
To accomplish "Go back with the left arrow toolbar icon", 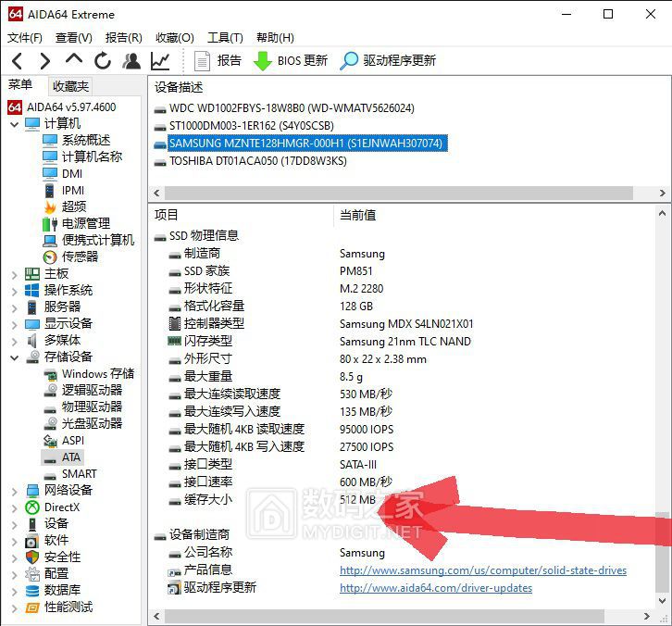I will pyautogui.click(x=18, y=61).
